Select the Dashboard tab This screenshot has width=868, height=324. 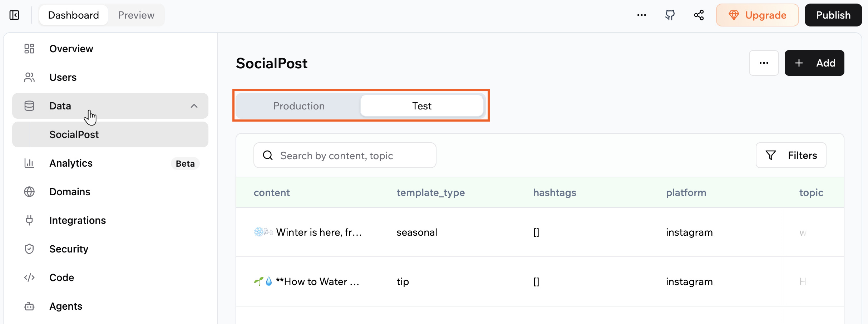coord(73,15)
